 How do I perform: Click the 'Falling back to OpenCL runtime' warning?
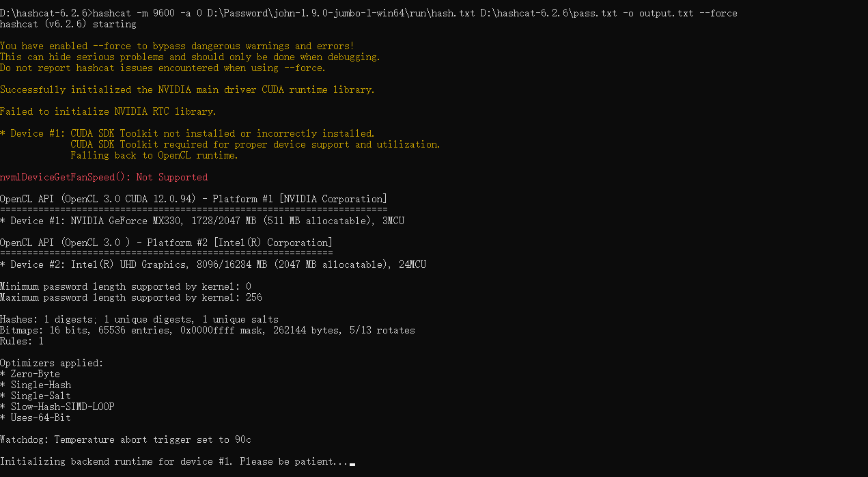154,155
